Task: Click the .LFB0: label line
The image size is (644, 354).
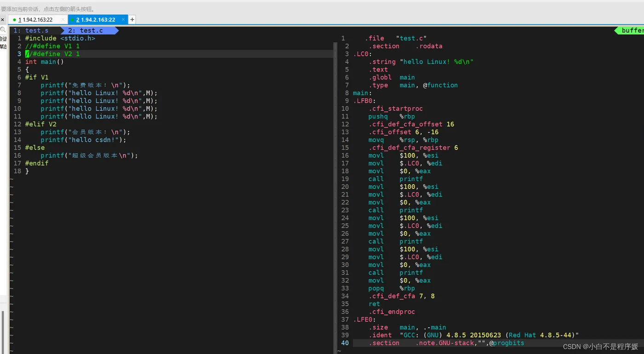Action: (364, 101)
